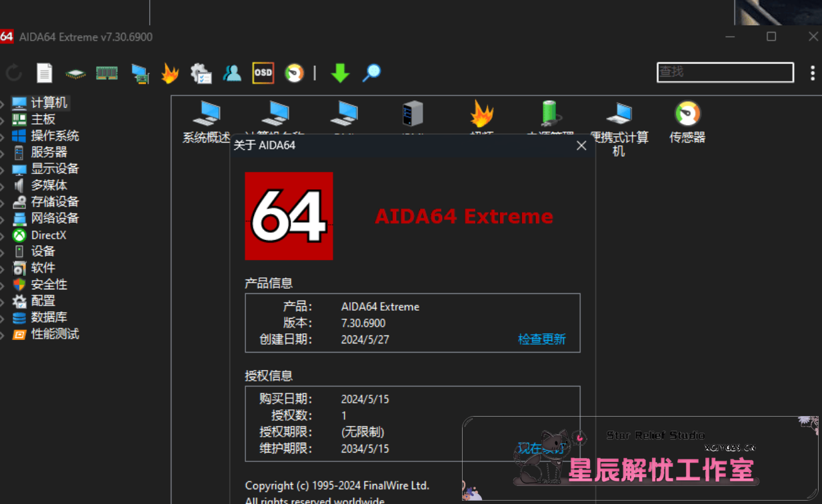Viewport: 822px width, 504px height.
Task: Expand the 软件 tree node chevron
Action: tap(3, 269)
